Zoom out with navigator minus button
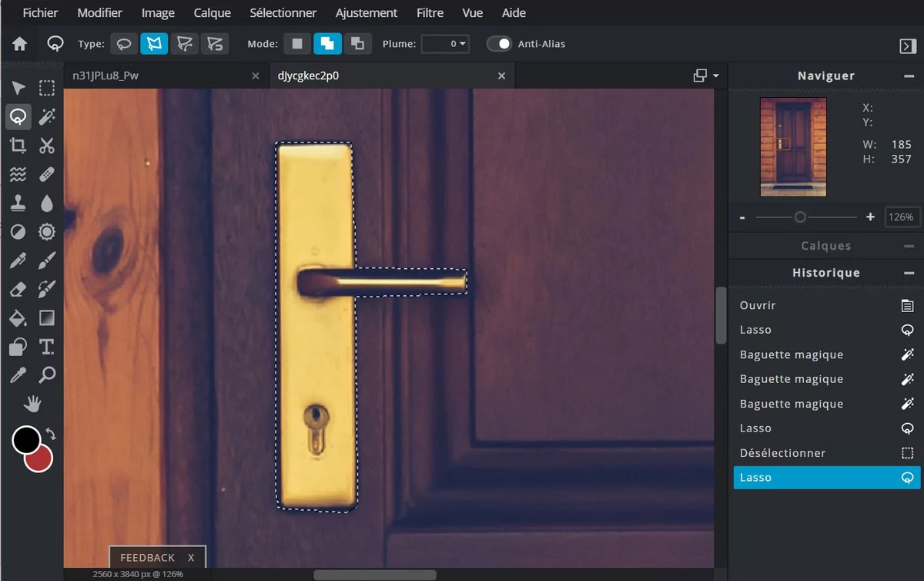Screen dimensions: 924x581 742,217
